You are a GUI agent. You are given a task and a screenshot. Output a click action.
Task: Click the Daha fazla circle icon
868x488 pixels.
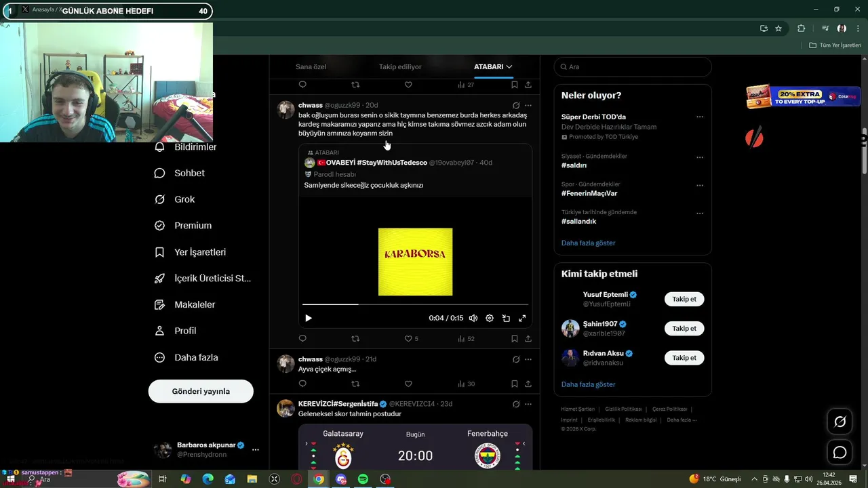(160, 357)
